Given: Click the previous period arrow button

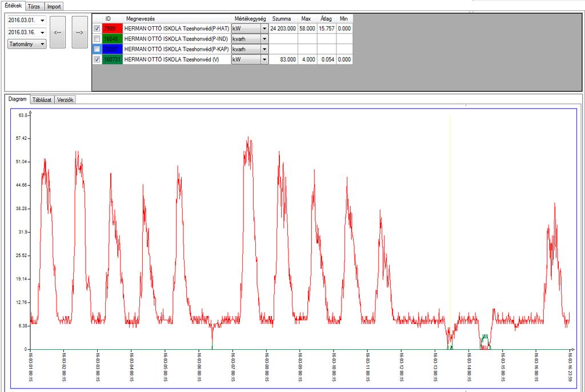Looking at the screenshot, I should click(x=58, y=32).
